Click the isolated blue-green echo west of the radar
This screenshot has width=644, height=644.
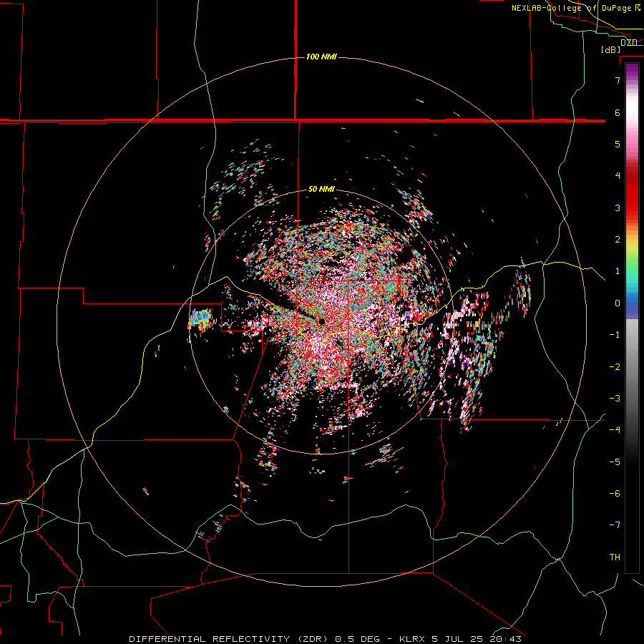[x=202, y=318]
